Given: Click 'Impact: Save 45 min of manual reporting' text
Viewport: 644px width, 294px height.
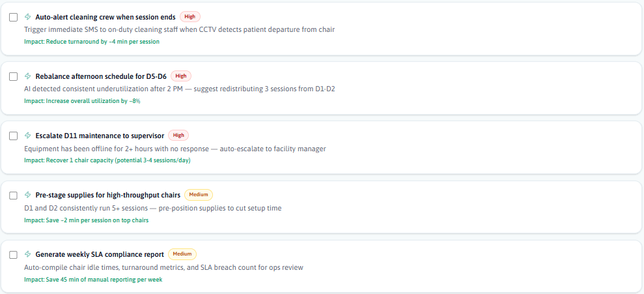Looking at the screenshot, I should coord(93,280).
